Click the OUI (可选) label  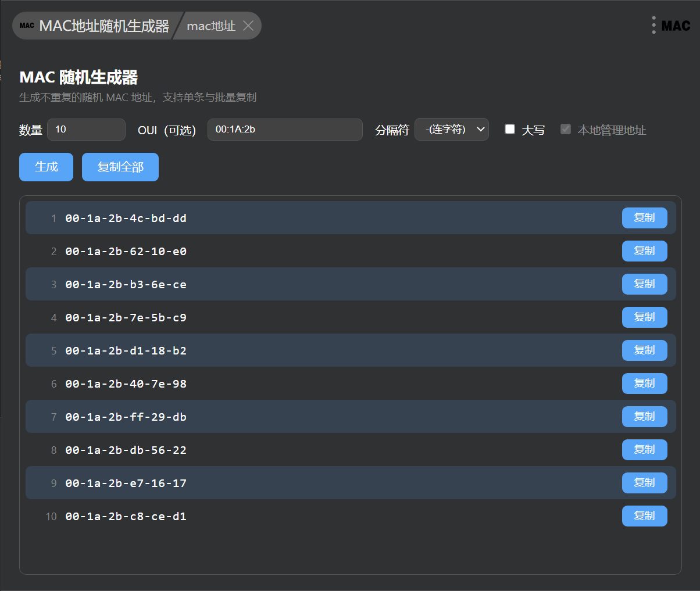[167, 130]
